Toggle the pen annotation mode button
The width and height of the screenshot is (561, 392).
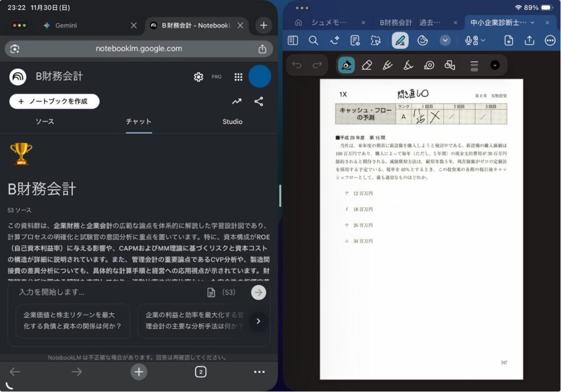click(400, 41)
